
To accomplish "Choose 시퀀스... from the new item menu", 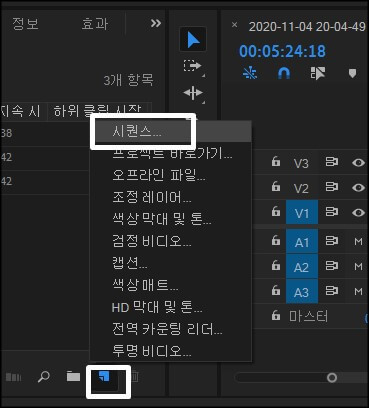I will click(x=171, y=131).
